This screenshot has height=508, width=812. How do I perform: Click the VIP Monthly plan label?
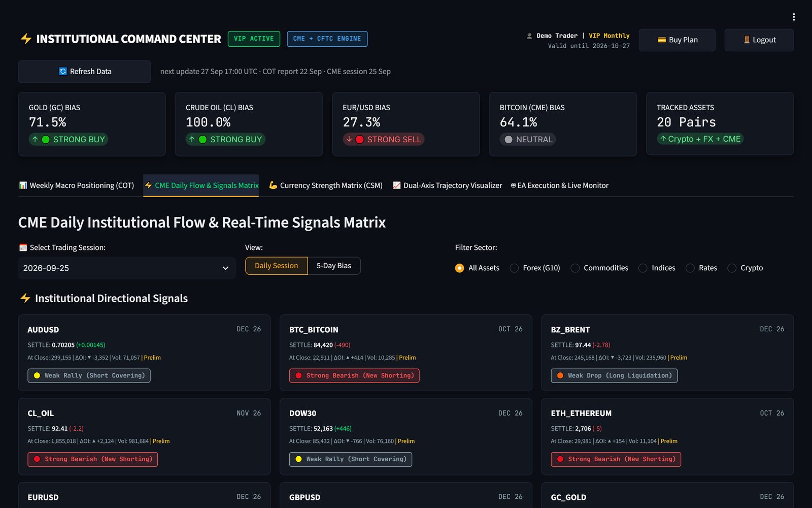pyautogui.click(x=609, y=36)
